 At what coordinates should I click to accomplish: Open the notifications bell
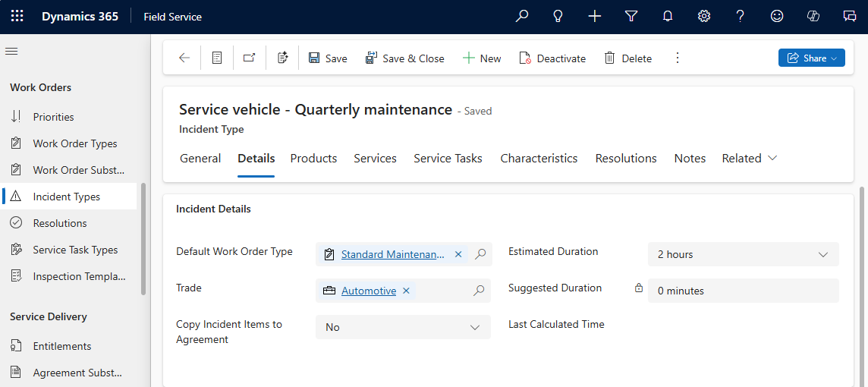coord(668,16)
